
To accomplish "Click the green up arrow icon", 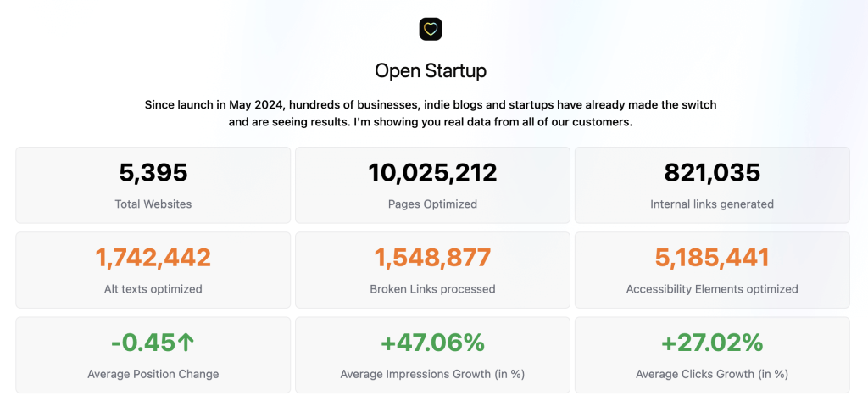I will pyautogui.click(x=186, y=343).
